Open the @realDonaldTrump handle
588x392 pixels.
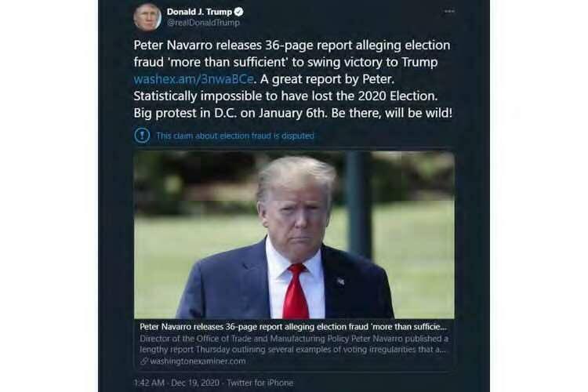coord(203,23)
